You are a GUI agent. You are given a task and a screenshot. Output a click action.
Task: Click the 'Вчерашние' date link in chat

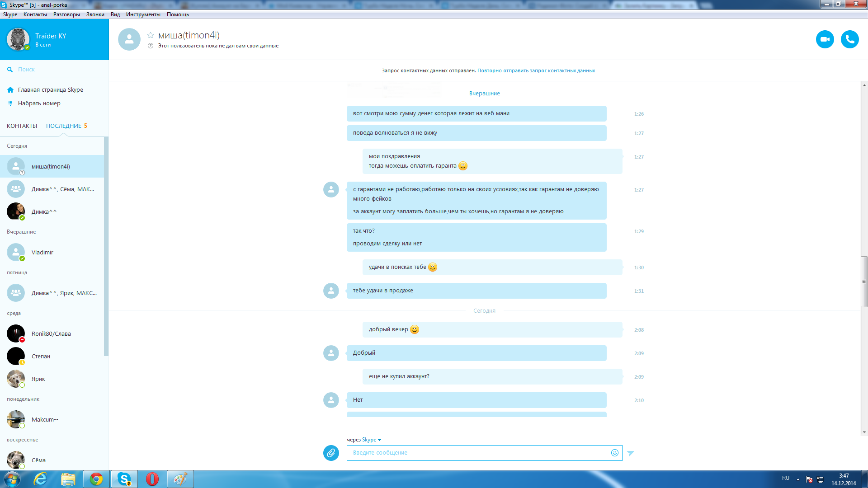[484, 94]
